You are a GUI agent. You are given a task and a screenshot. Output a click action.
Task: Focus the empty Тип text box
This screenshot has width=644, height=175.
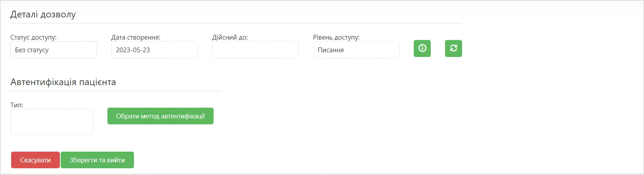pos(52,122)
